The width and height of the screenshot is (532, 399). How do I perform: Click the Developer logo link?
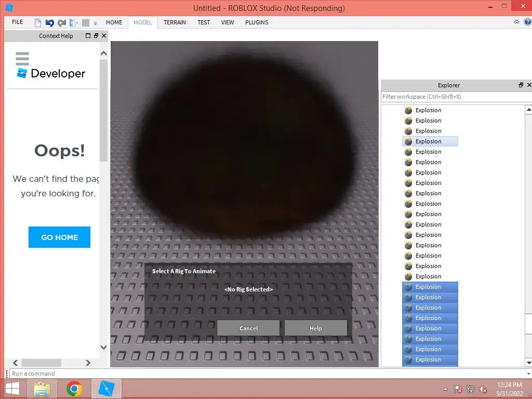pos(51,73)
